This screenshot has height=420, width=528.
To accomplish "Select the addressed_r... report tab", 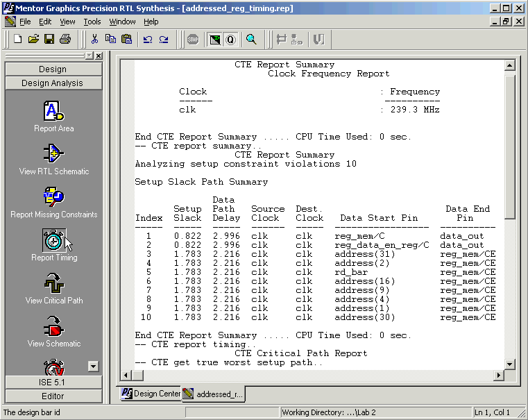I will pos(213,394).
